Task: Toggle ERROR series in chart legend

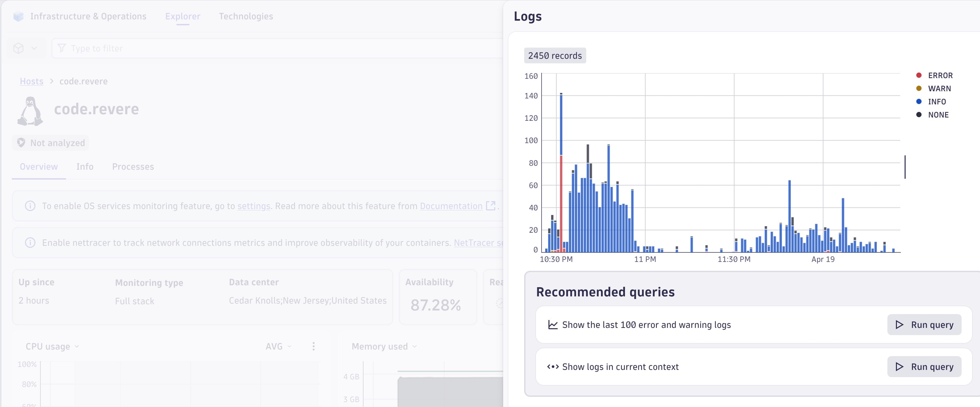Action: (940, 75)
